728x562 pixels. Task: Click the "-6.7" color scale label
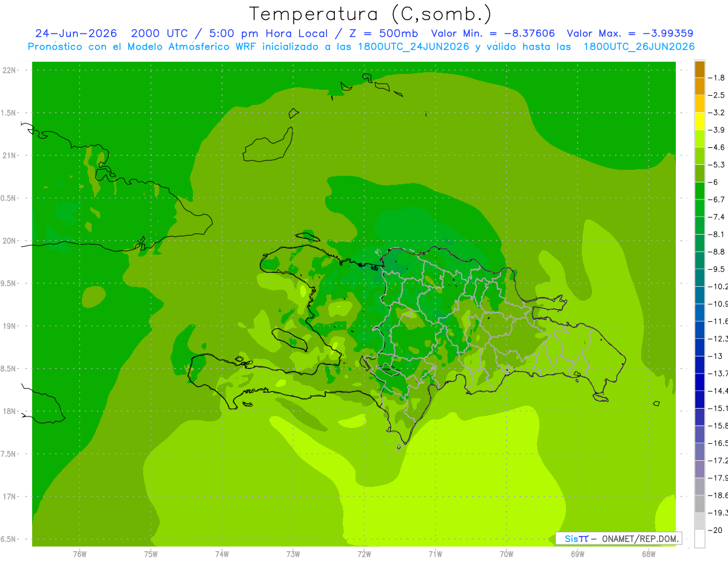[716, 199]
